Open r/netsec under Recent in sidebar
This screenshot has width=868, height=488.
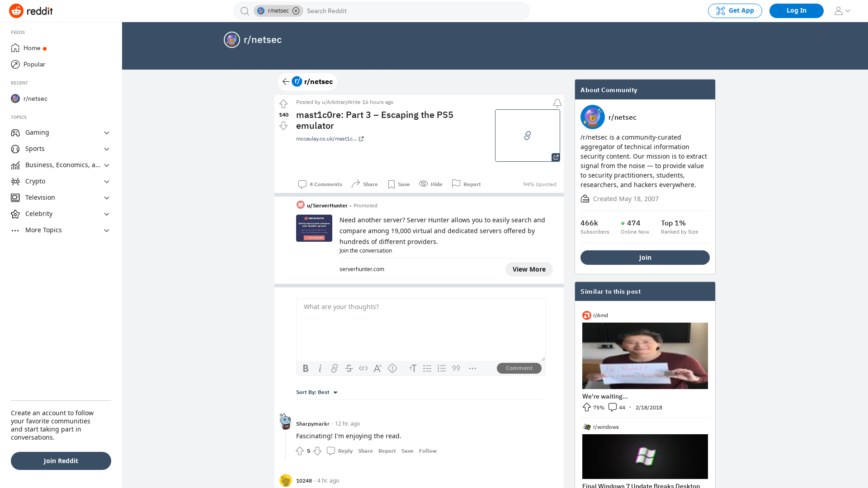[61, 99]
